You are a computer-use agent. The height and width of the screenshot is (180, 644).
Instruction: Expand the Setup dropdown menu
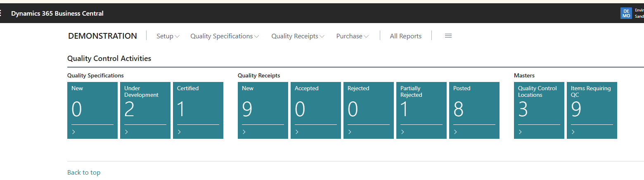(x=168, y=36)
